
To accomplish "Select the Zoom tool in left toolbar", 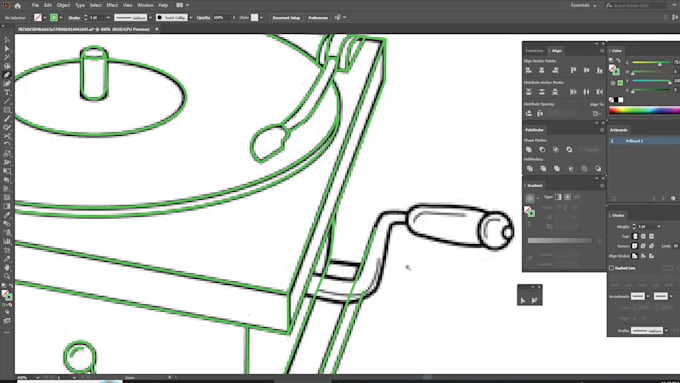I will (7, 276).
